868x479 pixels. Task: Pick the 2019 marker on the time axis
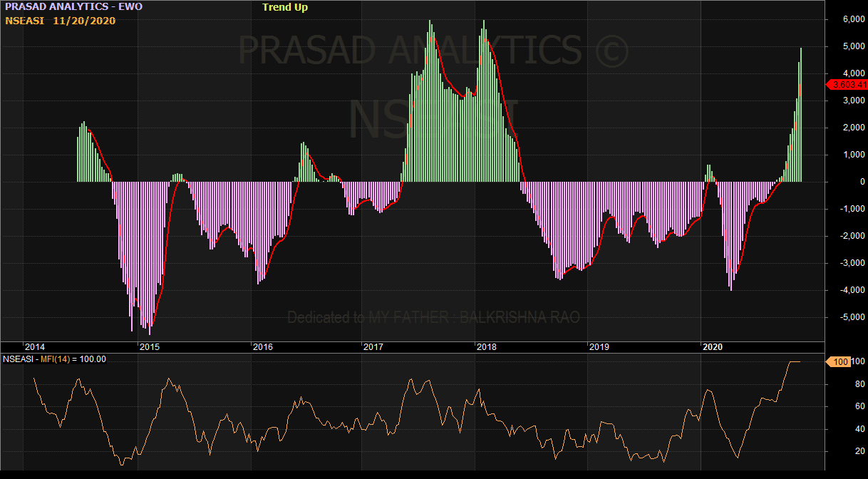599,347
